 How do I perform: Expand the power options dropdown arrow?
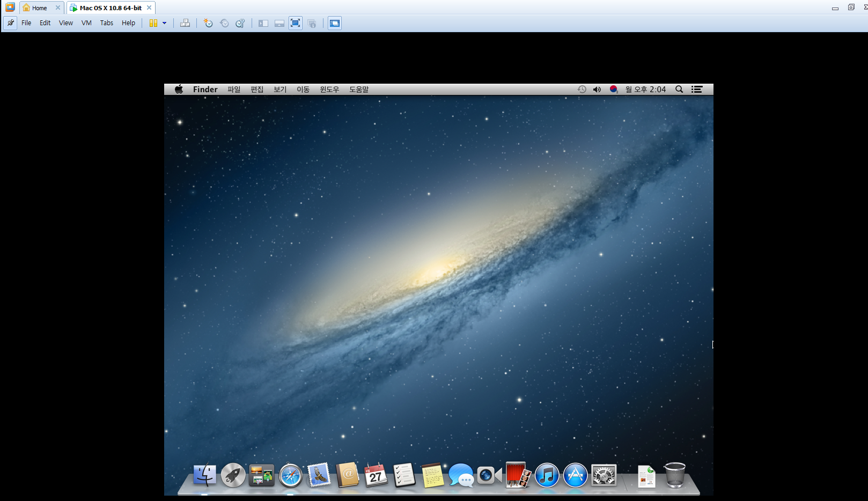click(x=164, y=23)
